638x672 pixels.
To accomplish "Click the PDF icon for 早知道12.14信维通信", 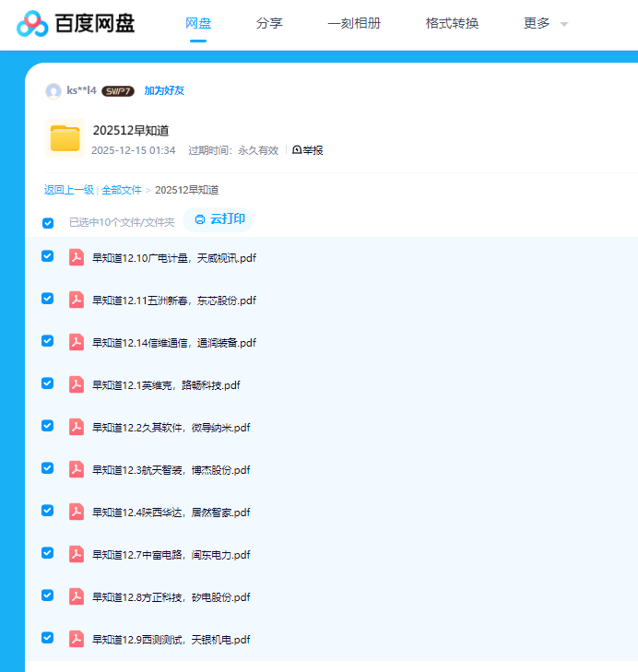I will (x=77, y=342).
